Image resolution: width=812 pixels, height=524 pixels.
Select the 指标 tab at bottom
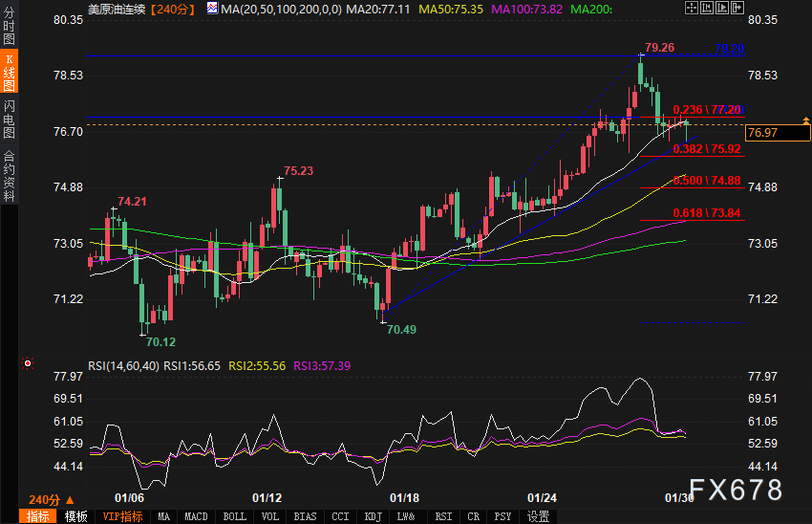click(39, 516)
